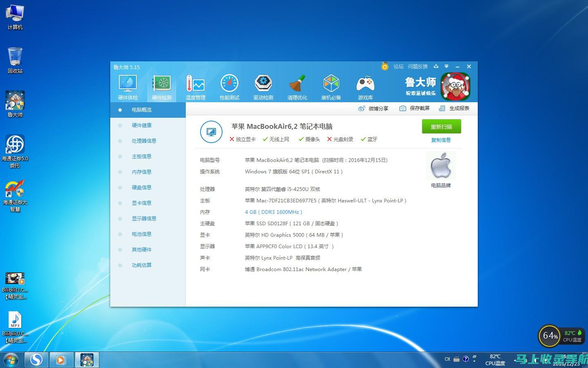Viewport: 588px width, 368px height.
Task: Click 保存截屏 text label
Action: pos(420,108)
